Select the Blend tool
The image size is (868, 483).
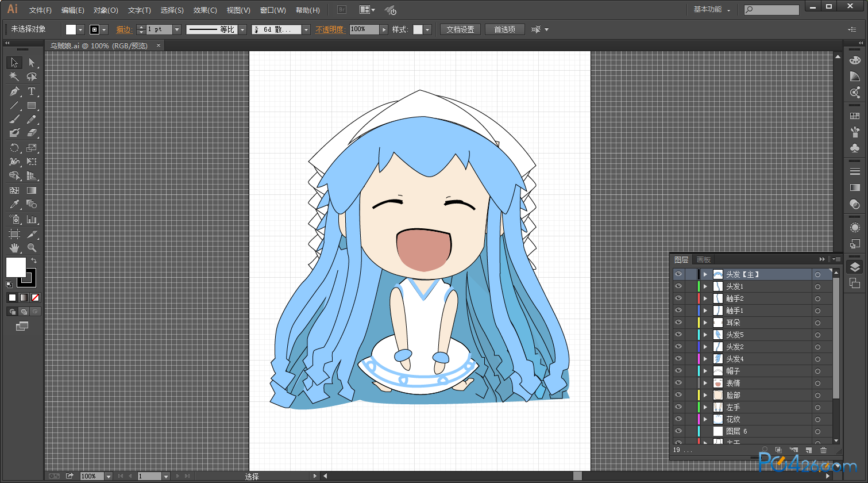click(32, 204)
